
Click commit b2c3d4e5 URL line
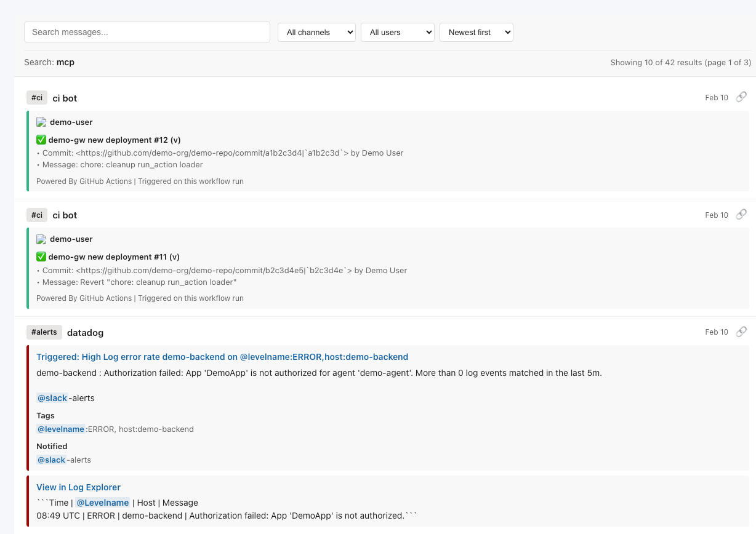click(222, 270)
